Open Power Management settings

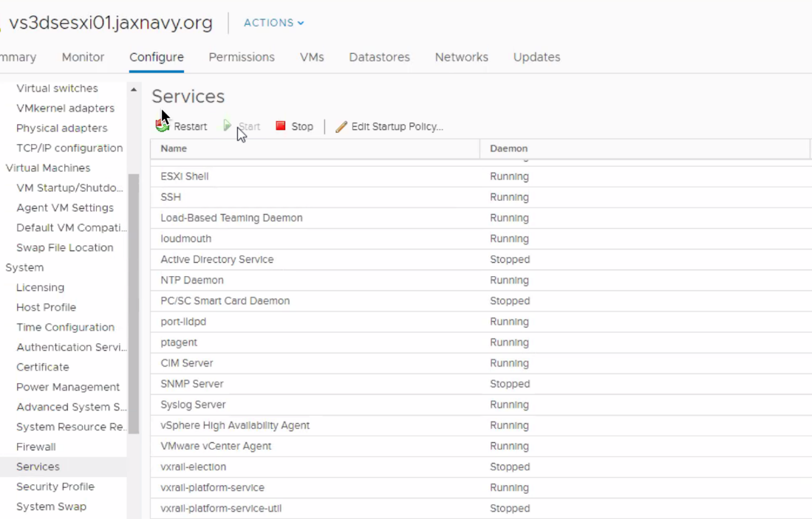tap(68, 387)
